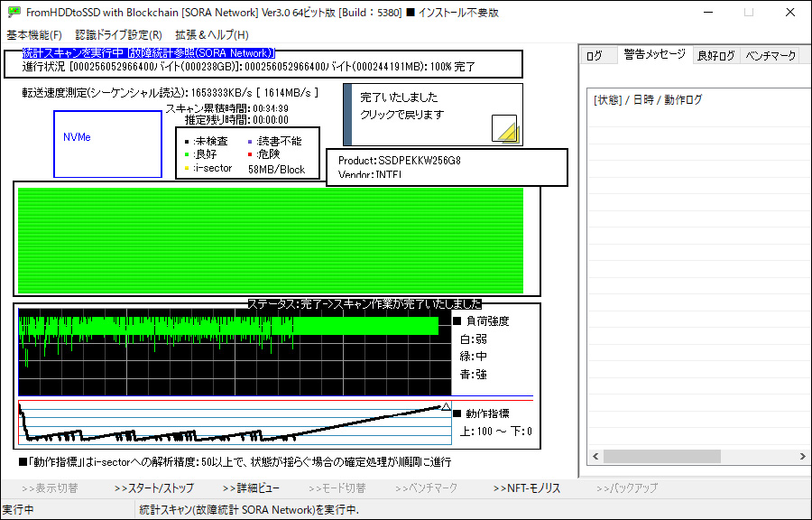812x520 pixels.
Task: Switch to the 良好ログ tab
Action: 716,55
